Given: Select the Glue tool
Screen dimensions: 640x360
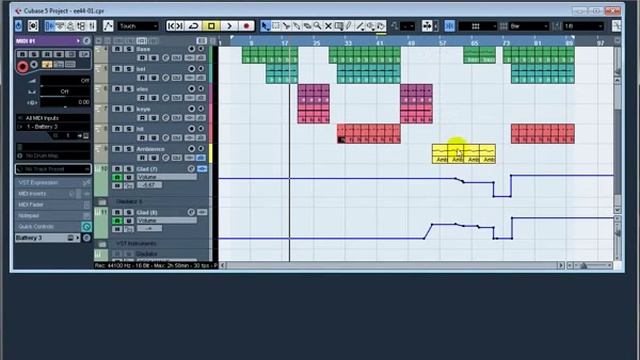Looking at the screenshot, I should click(297, 26).
